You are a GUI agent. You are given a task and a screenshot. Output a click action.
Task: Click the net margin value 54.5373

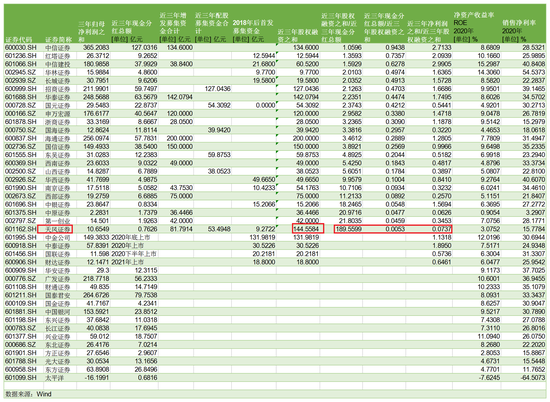(533, 72)
